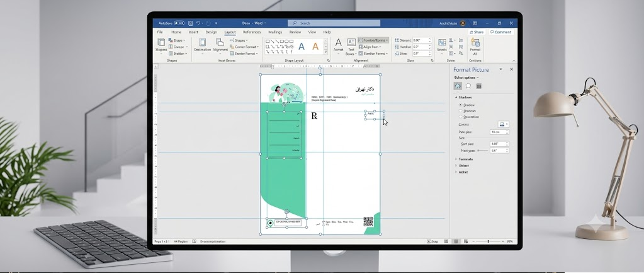Screen dimensions: 644x273
Task: Close the Format Picture pane
Action: [x=511, y=69]
